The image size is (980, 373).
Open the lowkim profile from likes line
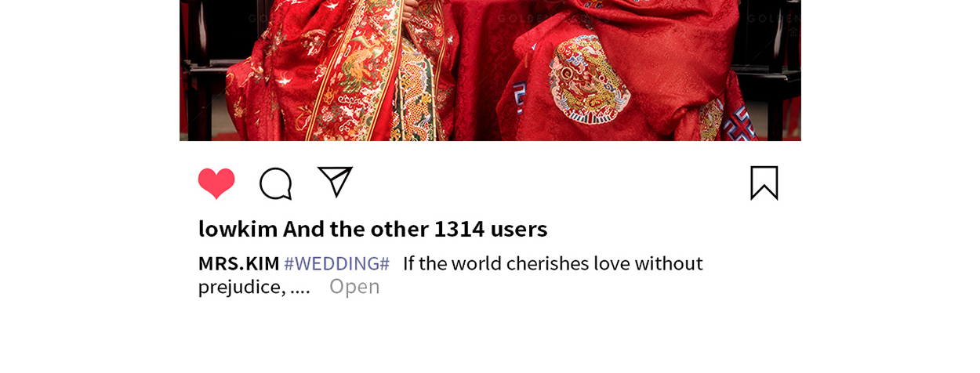[x=238, y=229]
